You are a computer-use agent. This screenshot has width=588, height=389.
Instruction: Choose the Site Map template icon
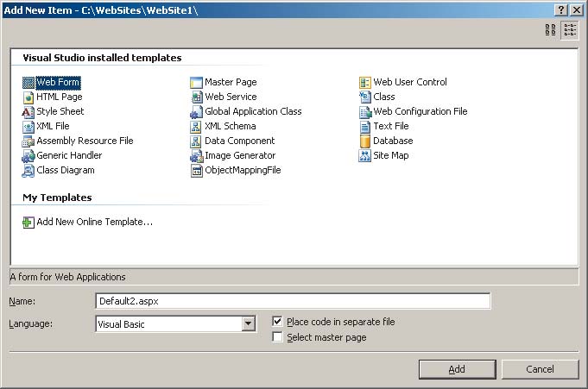coord(365,155)
